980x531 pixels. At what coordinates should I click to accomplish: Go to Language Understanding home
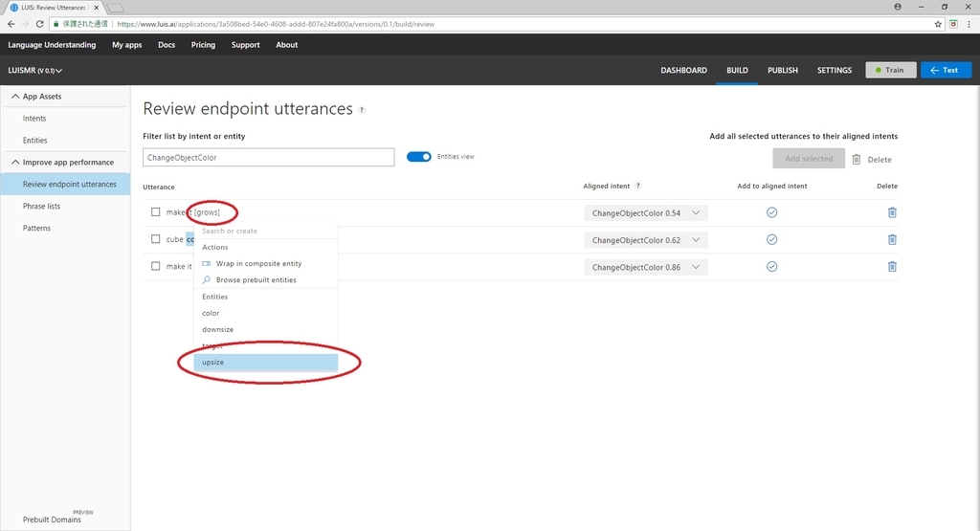[x=52, y=45]
